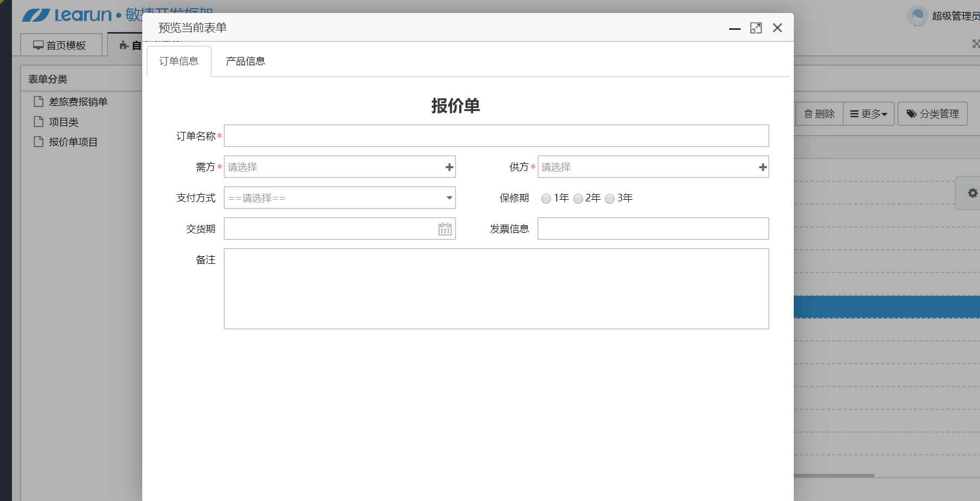Open the calendar picker for 交货期
The image size is (980, 501).
click(445, 229)
